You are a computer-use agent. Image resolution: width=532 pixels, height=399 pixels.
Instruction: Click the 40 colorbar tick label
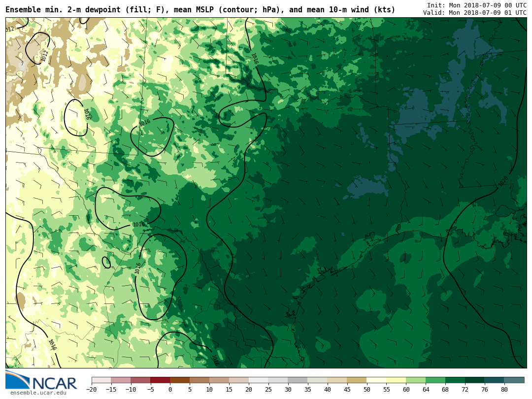[x=328, y=389]
